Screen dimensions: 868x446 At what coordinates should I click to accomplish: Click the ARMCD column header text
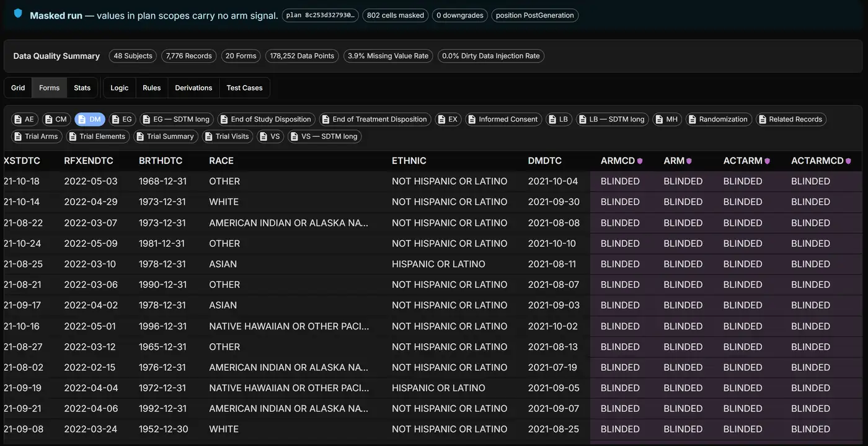pyautogui.click(x=618, y=161)
